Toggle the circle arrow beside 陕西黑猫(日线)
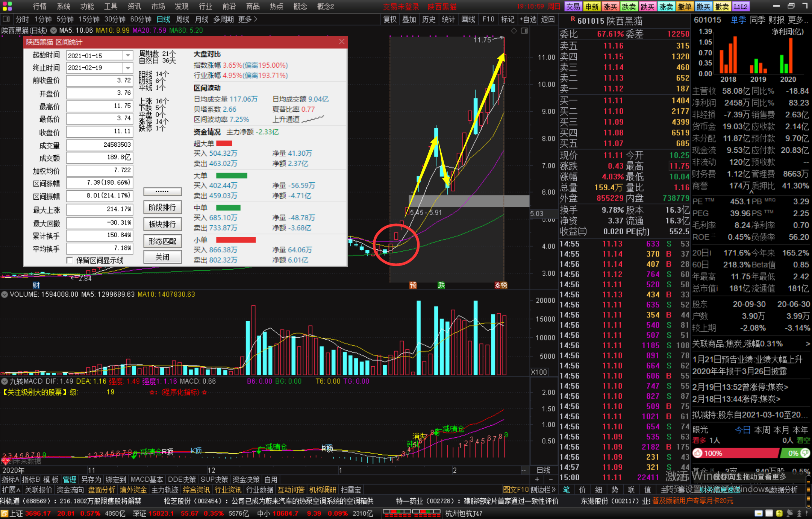 click(x=54, y=30)
